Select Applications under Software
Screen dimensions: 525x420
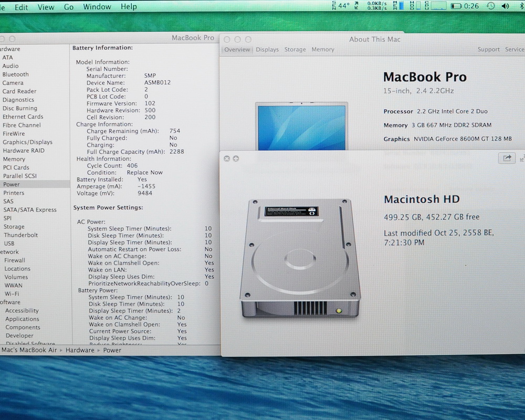click(22, 319)
